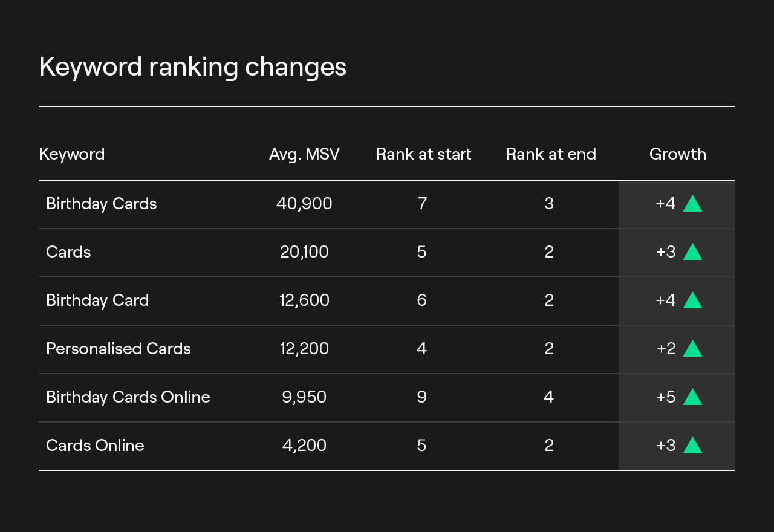The width and height of the screenshot is (774, 532).
Task: Select the Personalised Cards keyword
Action: click(118, 349)
